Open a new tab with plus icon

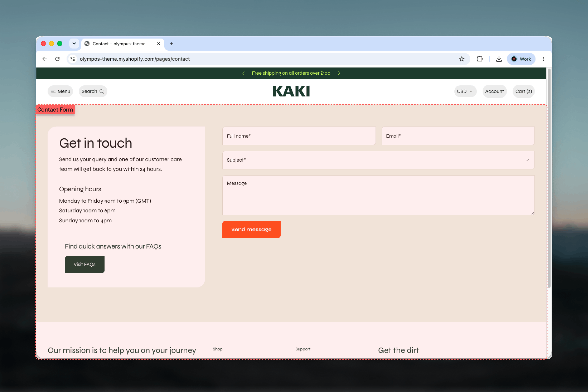pyautogui.click(x=171, y=44)
